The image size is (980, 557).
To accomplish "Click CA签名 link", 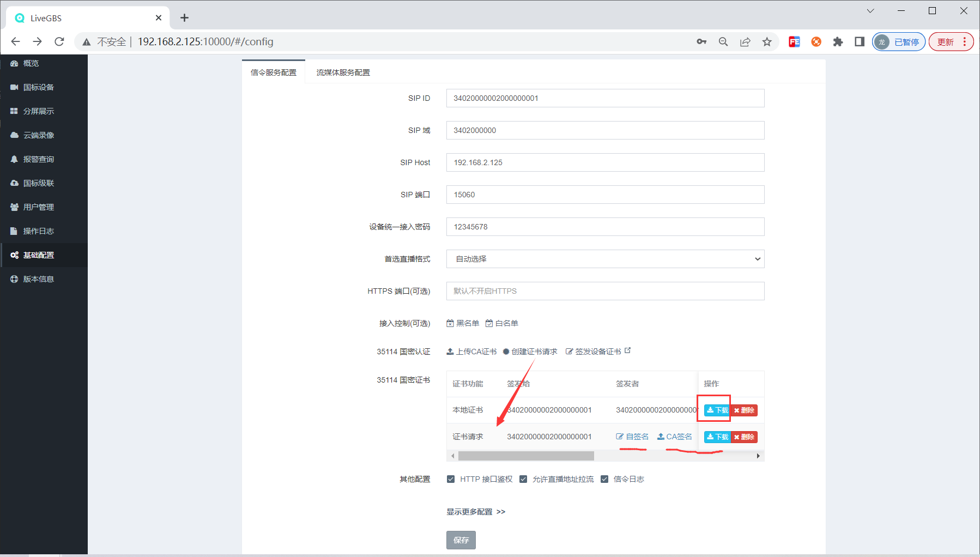I will click(x=675, y=437).
